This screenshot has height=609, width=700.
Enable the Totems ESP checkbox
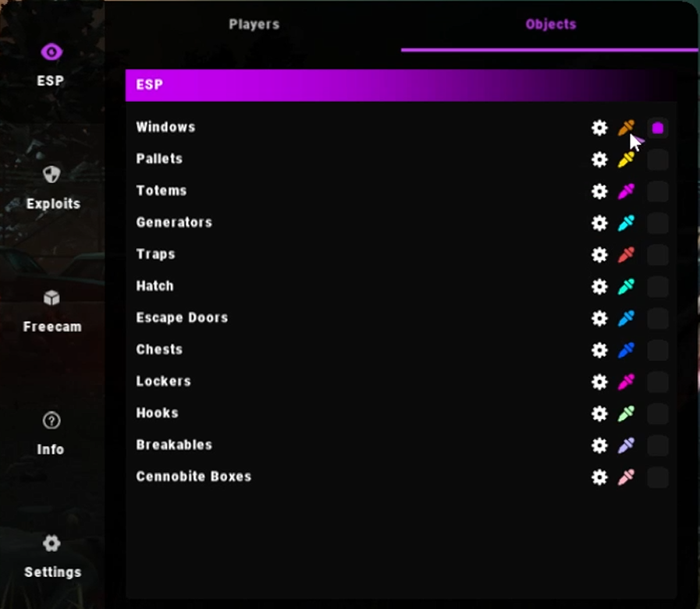[x=658, y=191]
